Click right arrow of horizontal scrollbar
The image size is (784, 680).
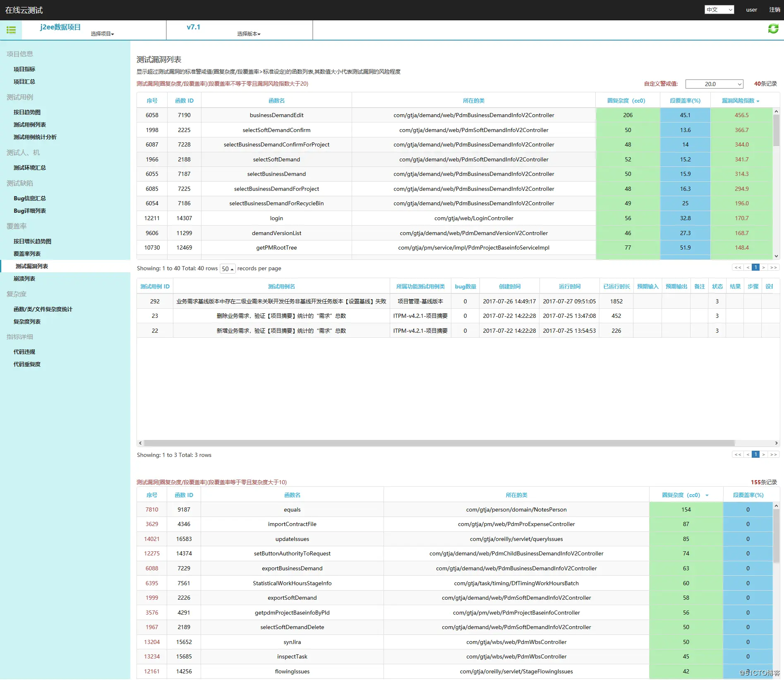tap(776, 443)
